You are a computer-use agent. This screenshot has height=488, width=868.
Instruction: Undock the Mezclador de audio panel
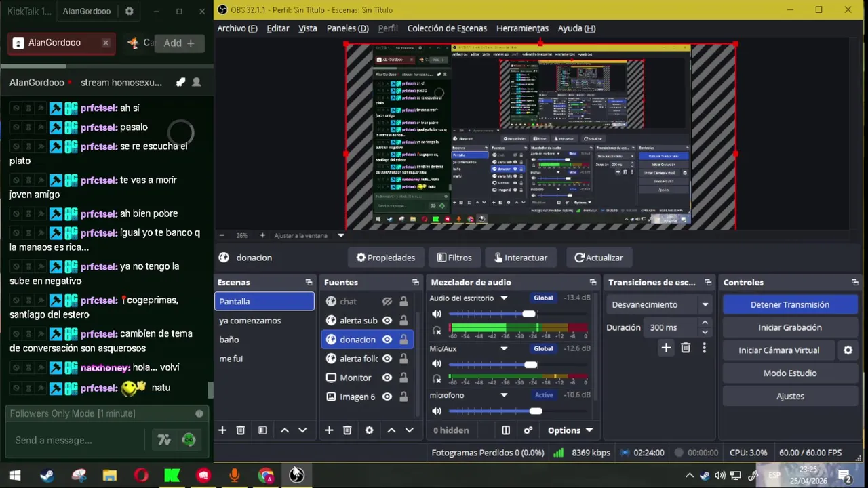593,282
